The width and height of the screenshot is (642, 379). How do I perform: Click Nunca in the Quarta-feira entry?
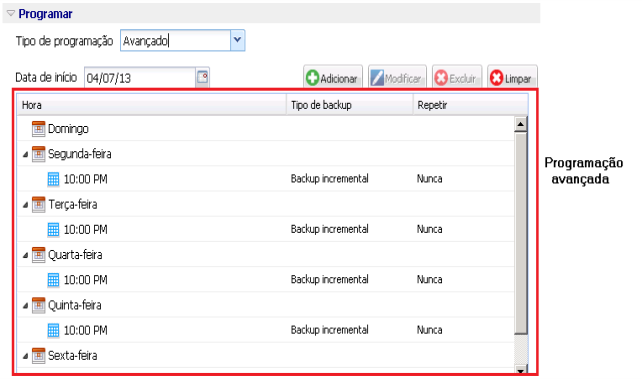click(430, 280)
